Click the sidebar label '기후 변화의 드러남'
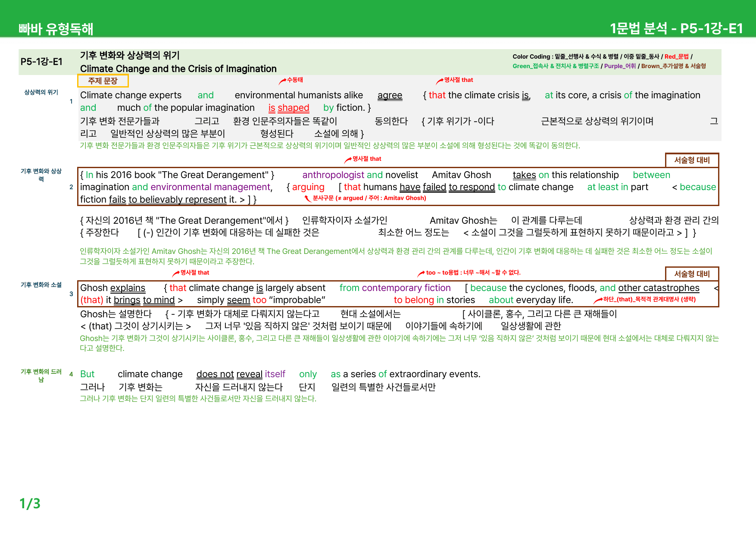This screenshot has height=535, width=756. [41, 375]
